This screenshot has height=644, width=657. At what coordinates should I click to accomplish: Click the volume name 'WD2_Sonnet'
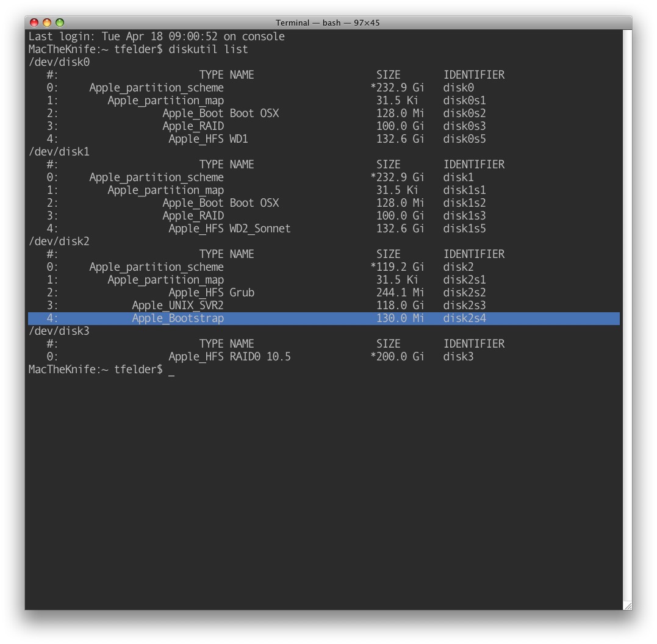(x=260, y=229)
